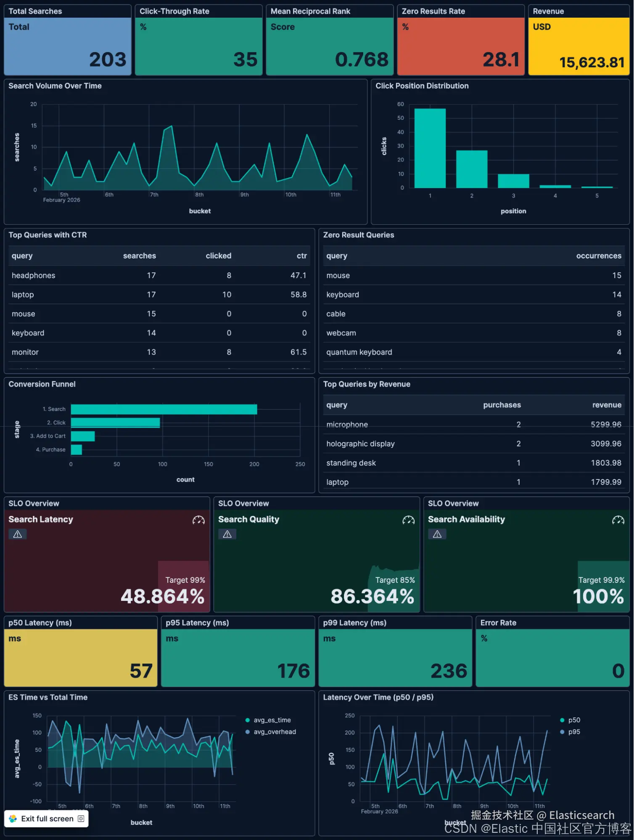The width and height of the screenshot is (634, 840).
Task: Open the warning triangle badge under Search Latency
Action: [18, 534]
